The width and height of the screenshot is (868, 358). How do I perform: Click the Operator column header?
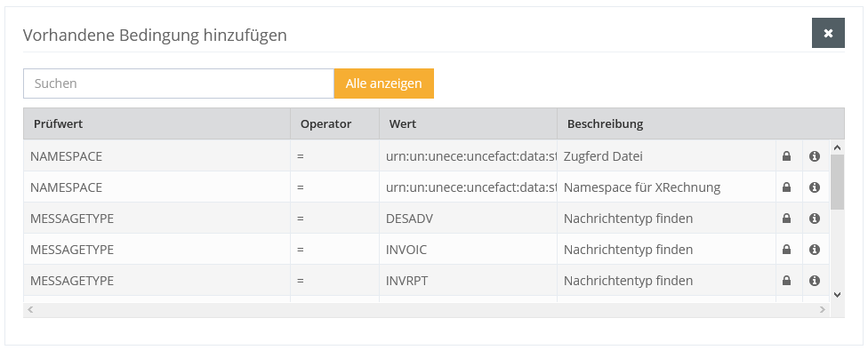pos(325,123)
